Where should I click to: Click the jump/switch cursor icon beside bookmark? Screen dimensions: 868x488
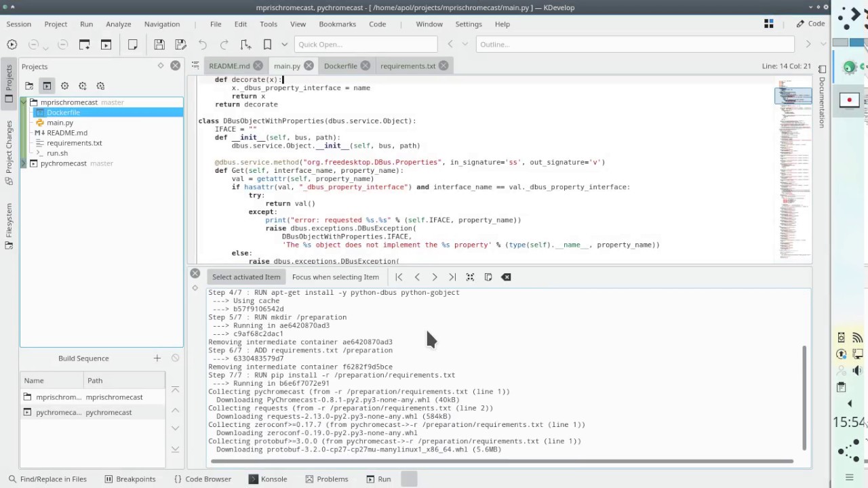coord(245,44)
